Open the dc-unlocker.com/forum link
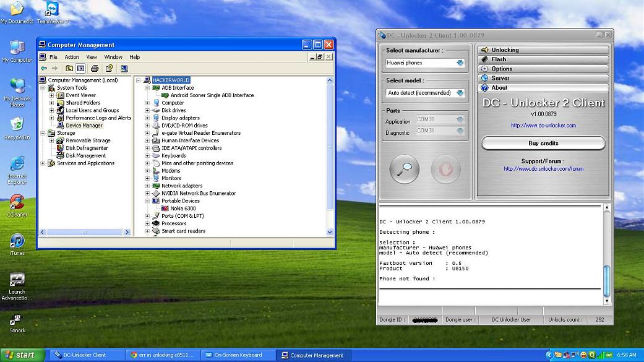 [x=543, y=169]
